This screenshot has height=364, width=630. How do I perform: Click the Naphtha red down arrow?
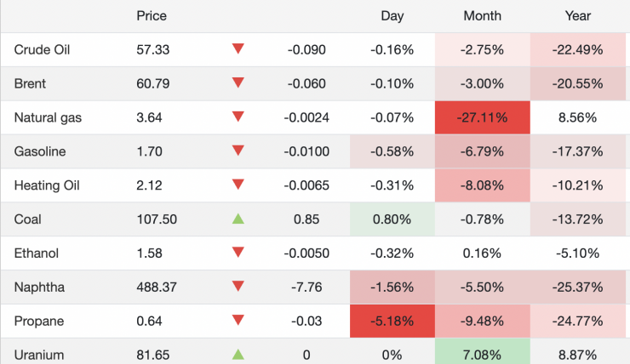[x=238, y=286]
